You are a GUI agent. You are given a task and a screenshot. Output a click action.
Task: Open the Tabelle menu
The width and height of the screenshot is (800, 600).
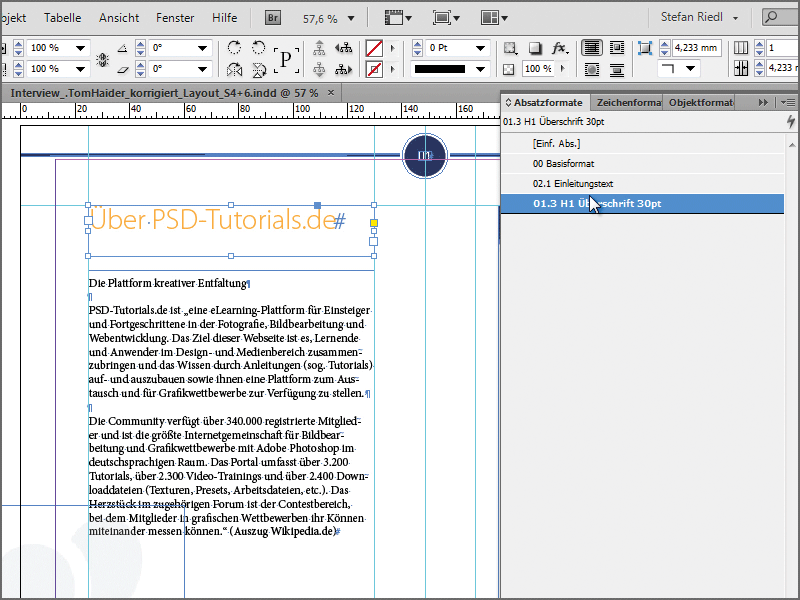coord(62,18)
